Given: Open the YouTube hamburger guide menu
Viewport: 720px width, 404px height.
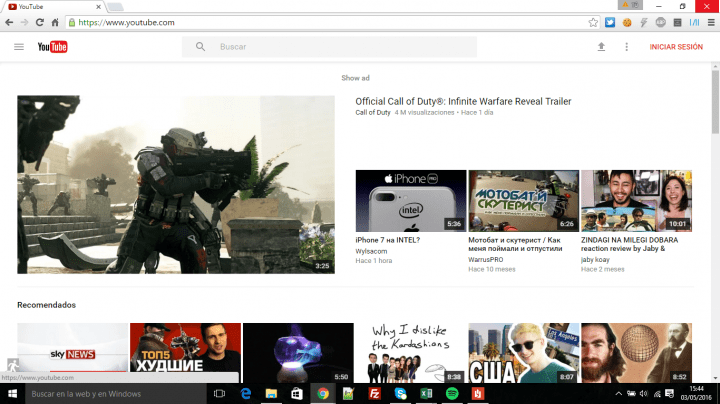Looking at the screenshot, I should click(x=19, y=47).
